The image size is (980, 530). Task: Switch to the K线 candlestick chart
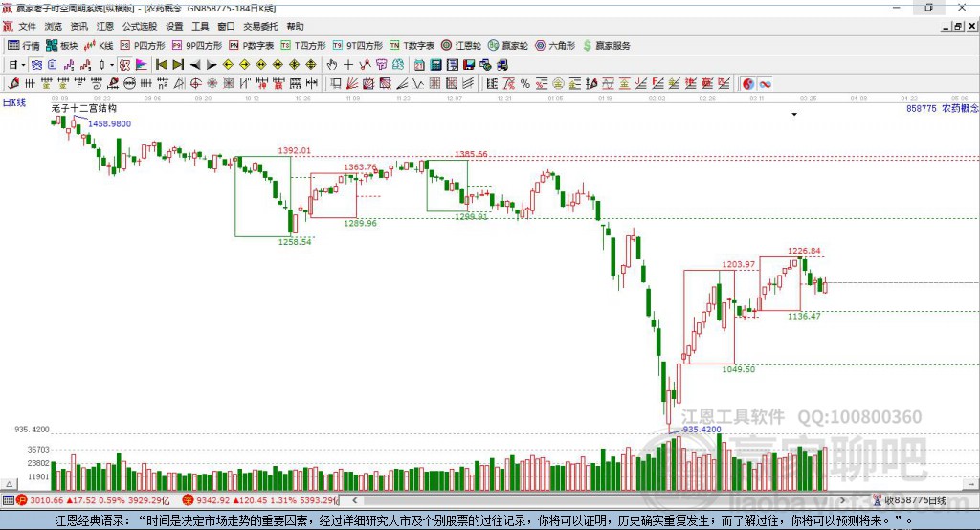click(99, 46)
